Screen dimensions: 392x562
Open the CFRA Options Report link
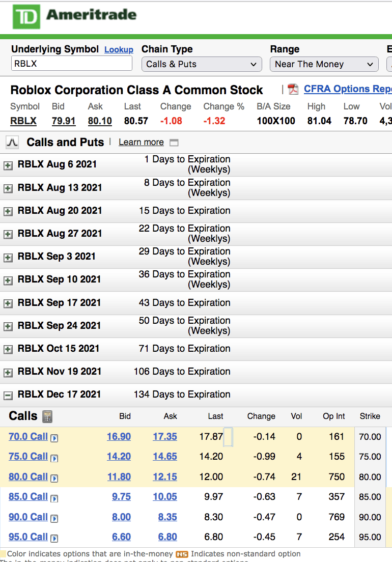click(x=348, y=89)
